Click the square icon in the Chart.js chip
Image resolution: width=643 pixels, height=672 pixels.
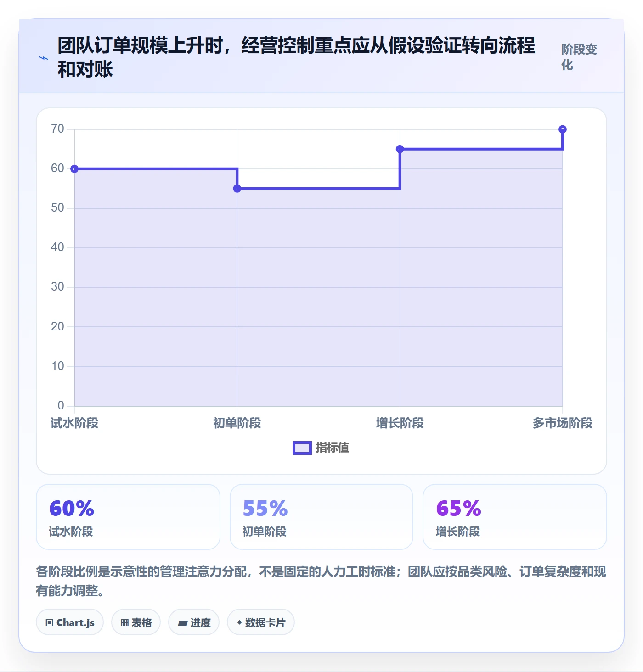coord(50,623)
